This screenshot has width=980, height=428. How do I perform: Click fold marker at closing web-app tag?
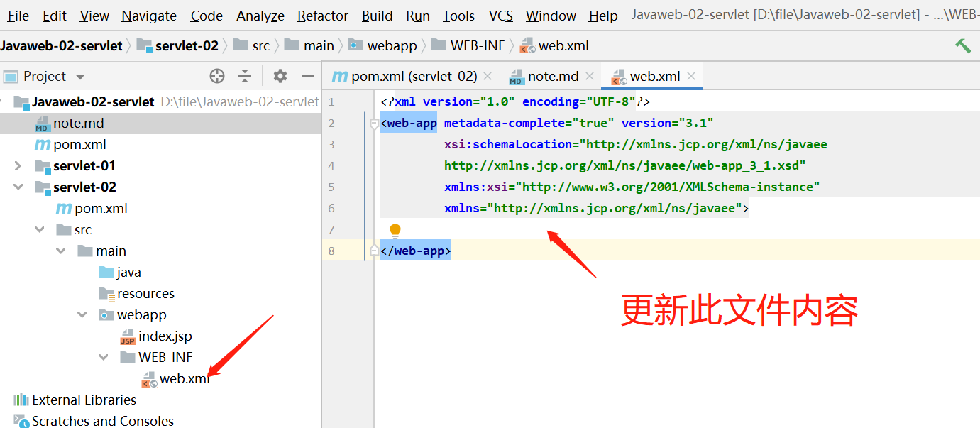pyautogui.click(x=374, y=251)
